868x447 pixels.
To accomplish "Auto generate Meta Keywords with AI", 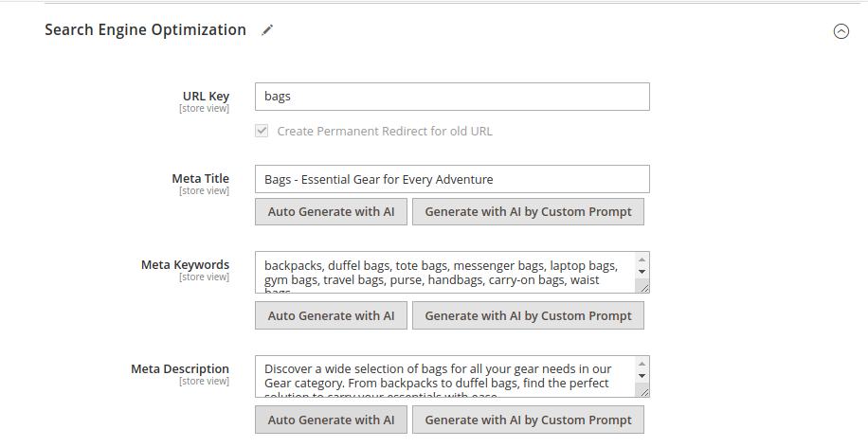I will coord(331,315).
